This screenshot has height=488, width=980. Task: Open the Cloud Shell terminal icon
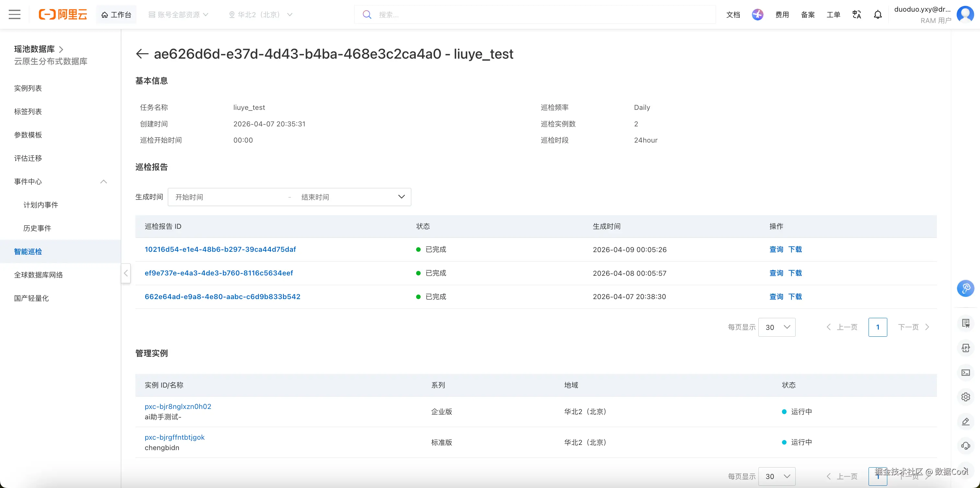(x=965, y=372)
